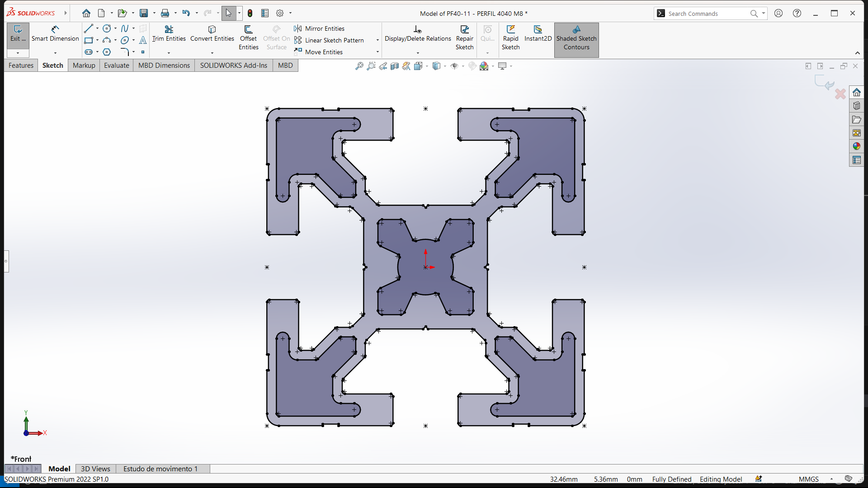Open File Properties icon
Image resolution: width=868 pixels, height=488 pixels.
click(265, 13)
